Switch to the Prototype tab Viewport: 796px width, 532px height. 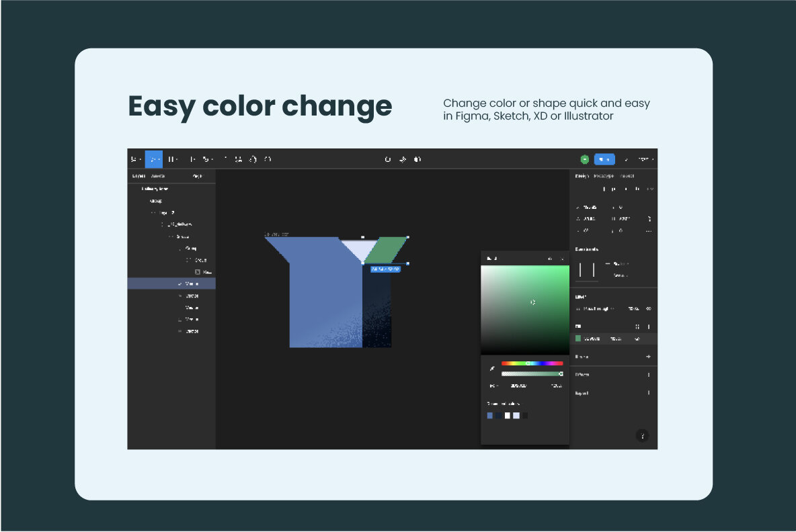(604, 176)
